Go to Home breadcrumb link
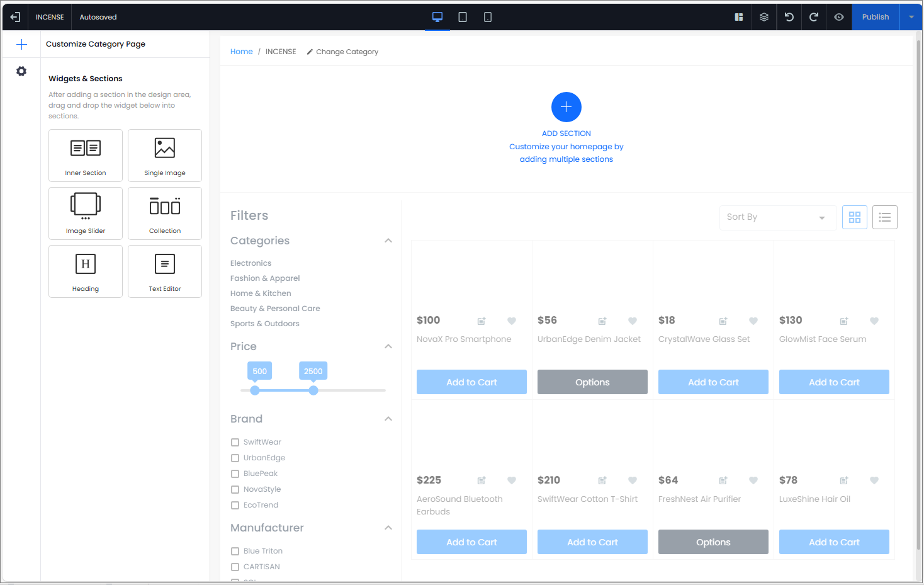Viewport: 924px width, 585px height. pyautogui.click(x=241, y=52)
